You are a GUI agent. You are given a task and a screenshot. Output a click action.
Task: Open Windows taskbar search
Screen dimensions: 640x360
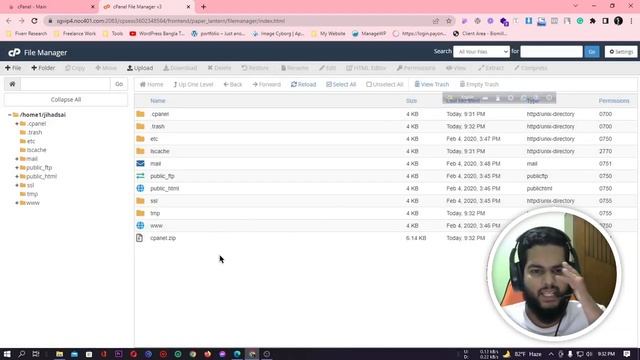[x=21, y=354]
